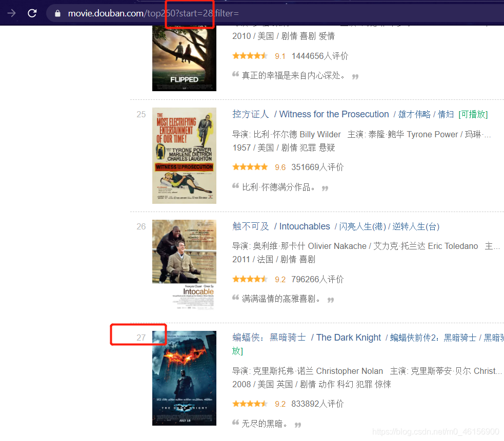Click the 1957 / 美国 / 剧情 犯罪 悬疑 line
Screen dimensions: 504x441
[284, 148]
